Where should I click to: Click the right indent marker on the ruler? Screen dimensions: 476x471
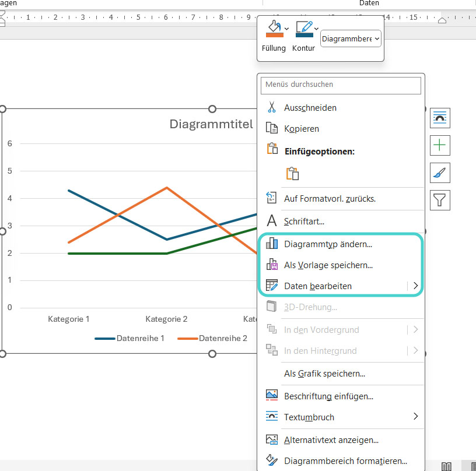(x=442, y=20)
